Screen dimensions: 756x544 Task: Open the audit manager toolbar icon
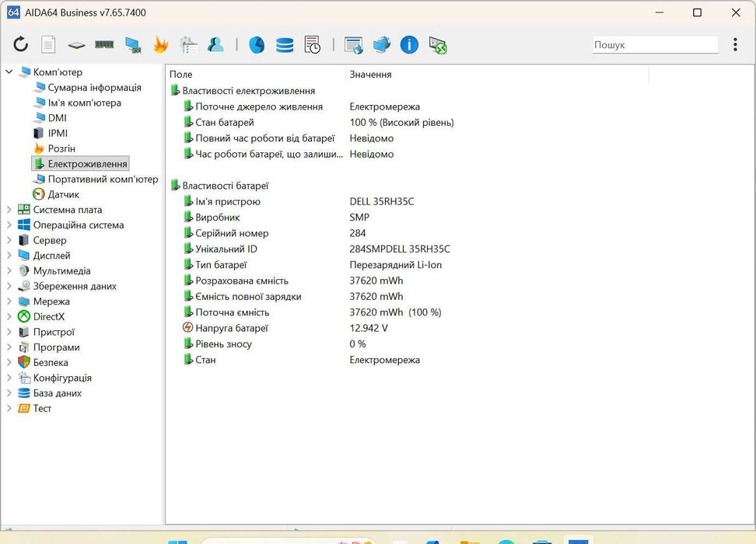tap(188, 45)
